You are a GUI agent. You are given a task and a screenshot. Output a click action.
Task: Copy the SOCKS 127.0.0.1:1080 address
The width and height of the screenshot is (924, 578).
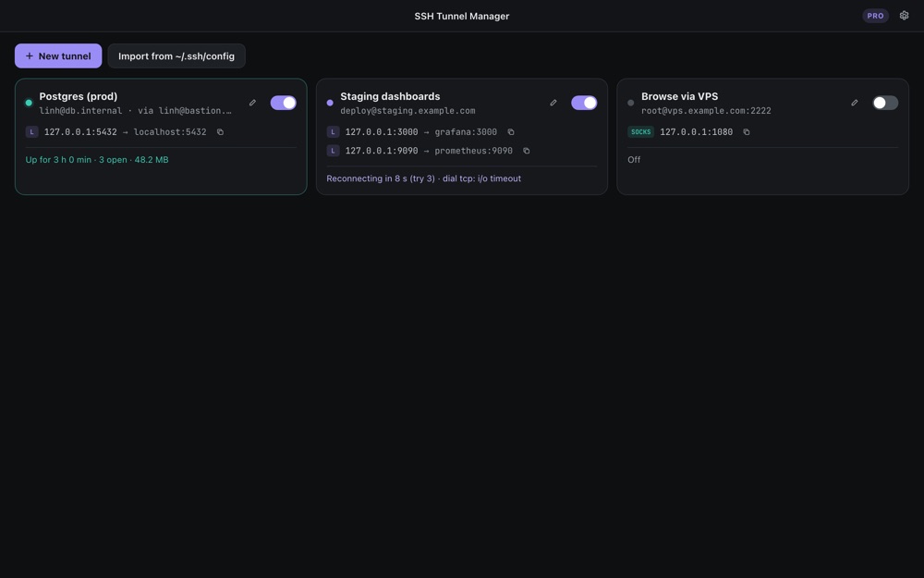[747, 132]
